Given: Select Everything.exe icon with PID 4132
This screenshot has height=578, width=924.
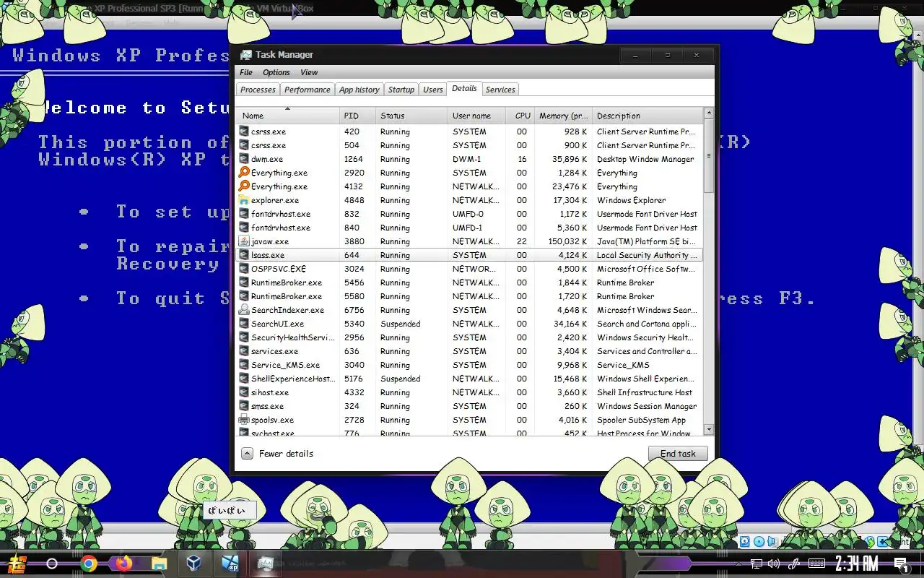Looking at the screenshot, I should pyautogui.click(x=244, y=186).
